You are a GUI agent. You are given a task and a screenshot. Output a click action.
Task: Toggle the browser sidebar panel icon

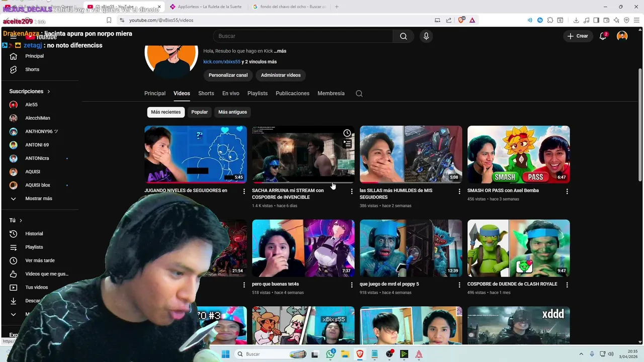click(596, 20)
